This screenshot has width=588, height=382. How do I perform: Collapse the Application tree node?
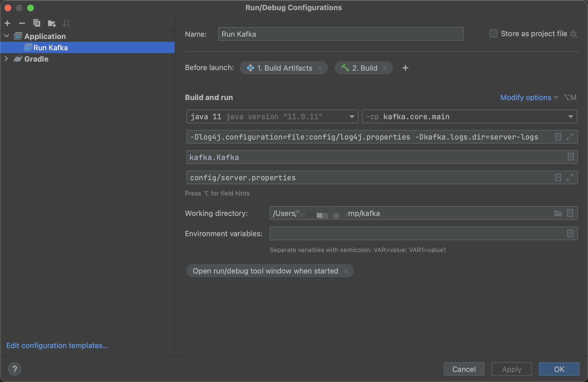[6, 36]
